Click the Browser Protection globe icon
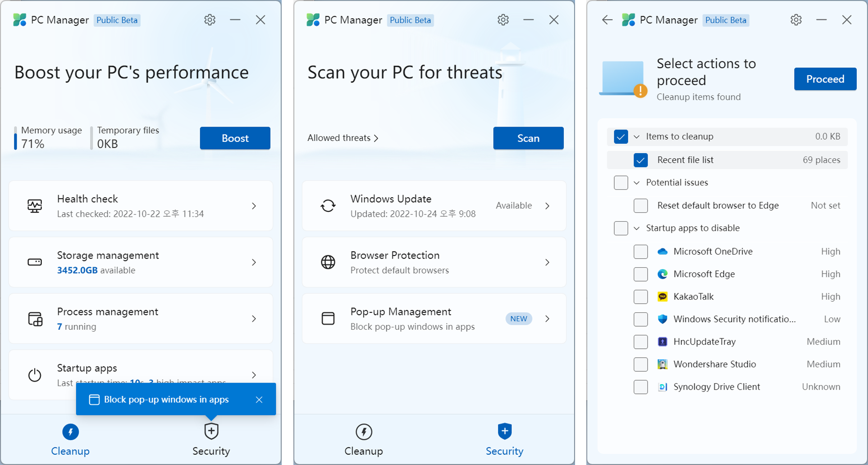Viewport: 868px width, 465px height. [328, 262]
